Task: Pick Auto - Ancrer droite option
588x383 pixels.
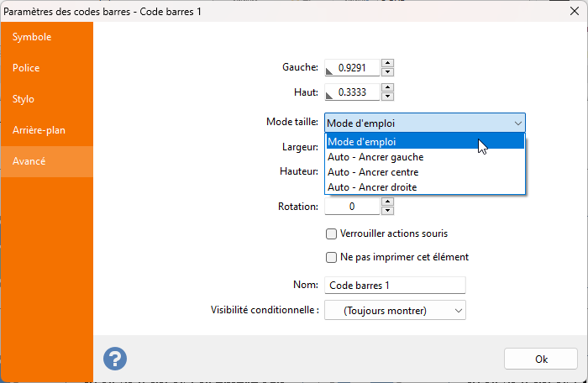Action: (372, 187)
